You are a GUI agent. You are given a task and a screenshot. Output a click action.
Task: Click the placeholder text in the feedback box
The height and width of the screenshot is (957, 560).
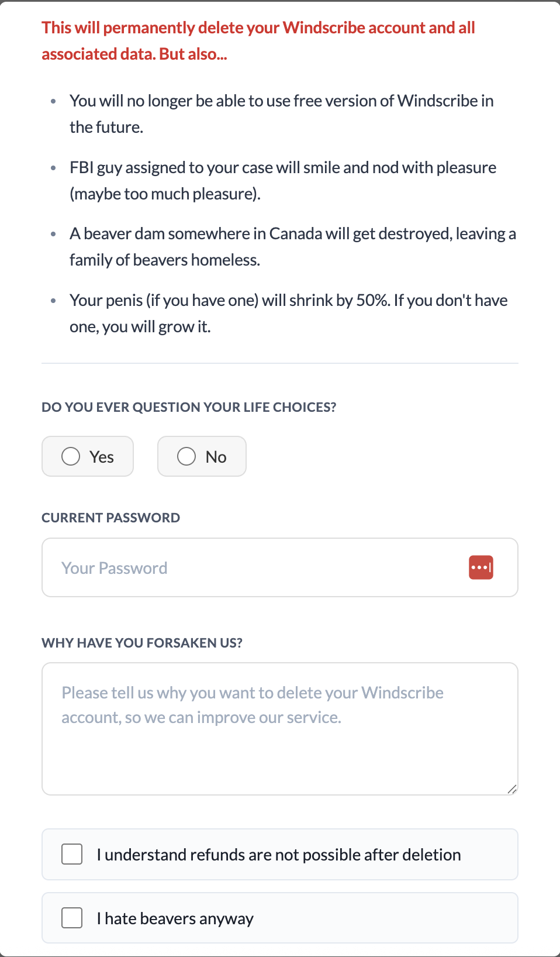[253, 704]
